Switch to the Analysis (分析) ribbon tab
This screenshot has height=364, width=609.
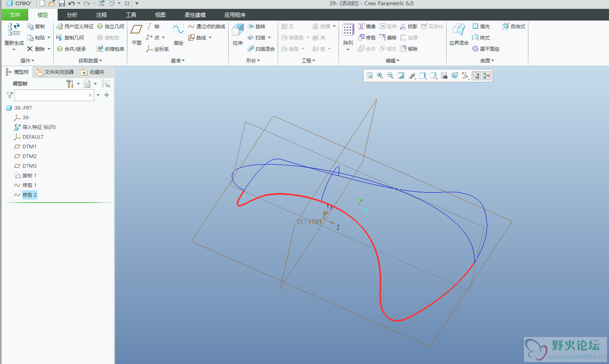72,15
